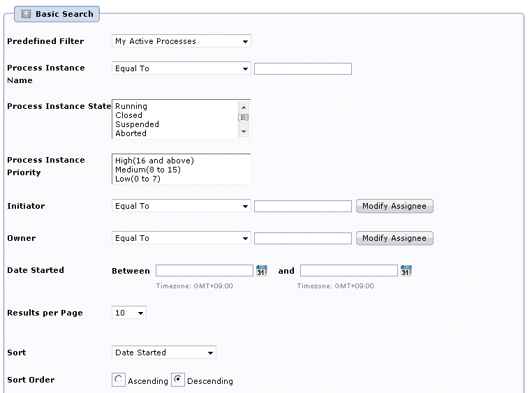Image resolution: width=532 pixels, height=393 pixels.
Task: Select High(16 and above) priority
Action: (x=154, y=161)
